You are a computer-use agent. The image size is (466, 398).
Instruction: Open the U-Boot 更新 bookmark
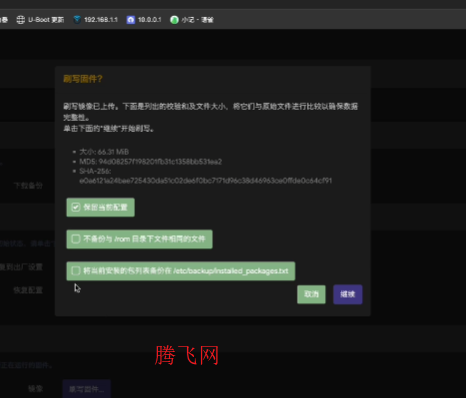point(40,20)
